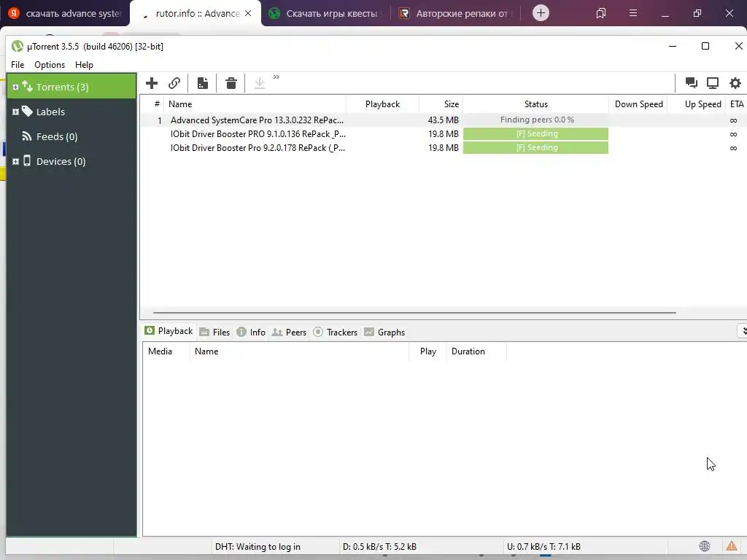Click the globe network icon in status bar

tap(705, 546)
